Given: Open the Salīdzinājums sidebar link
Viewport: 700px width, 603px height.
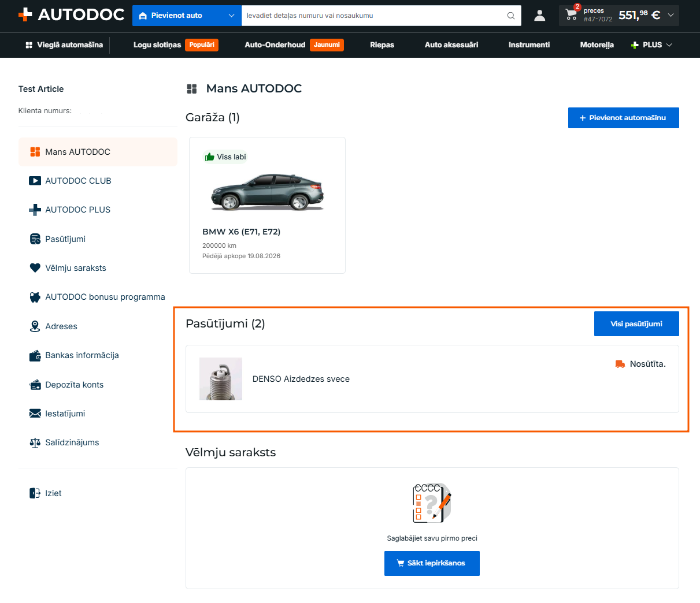Looking at the screenshot, I should point(72,442).
